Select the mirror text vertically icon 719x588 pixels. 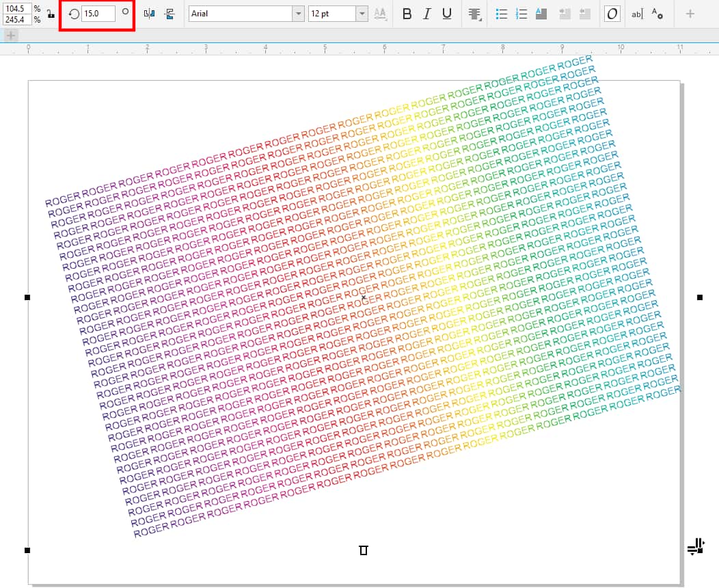point(170,13)
